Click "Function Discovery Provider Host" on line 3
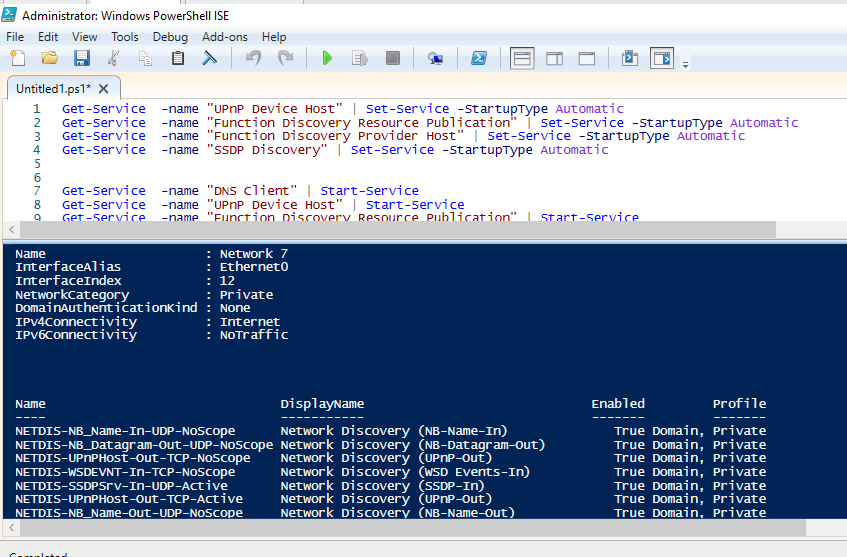 pos(335,136)
